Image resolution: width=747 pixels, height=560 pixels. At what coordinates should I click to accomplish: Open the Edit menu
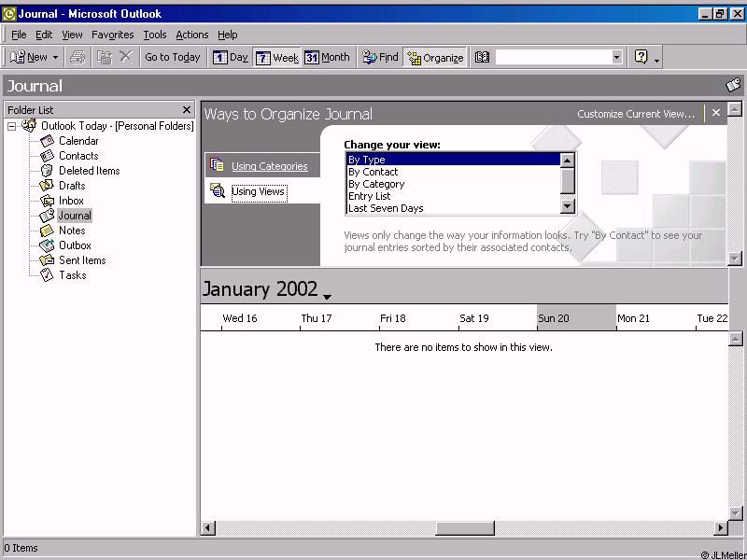tap(44, 35)
